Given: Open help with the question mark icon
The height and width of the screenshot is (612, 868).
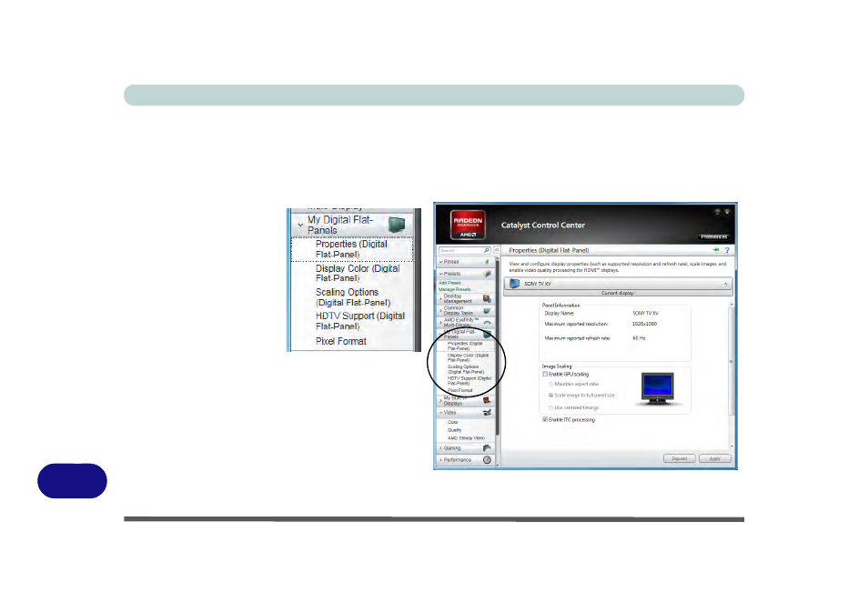Looking at the screenshot, I should click(x=727, y=250).
